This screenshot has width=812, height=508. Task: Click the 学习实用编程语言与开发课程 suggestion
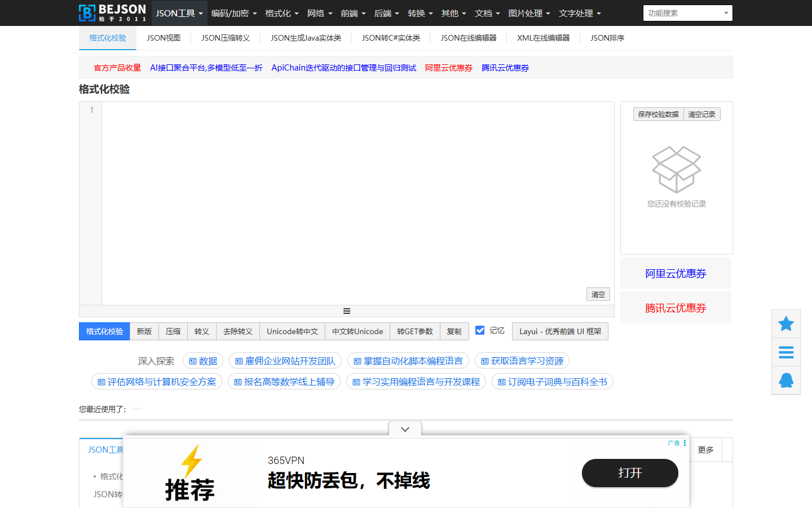point(416,382)
